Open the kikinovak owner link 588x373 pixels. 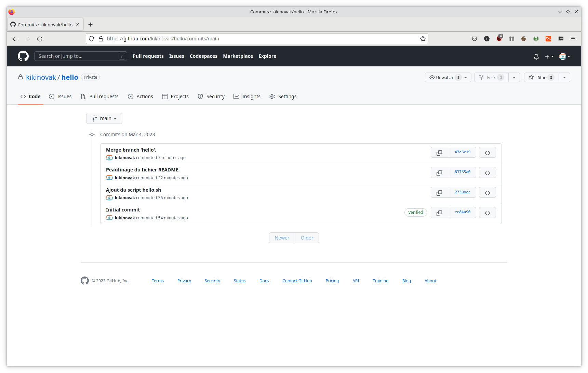41,77
